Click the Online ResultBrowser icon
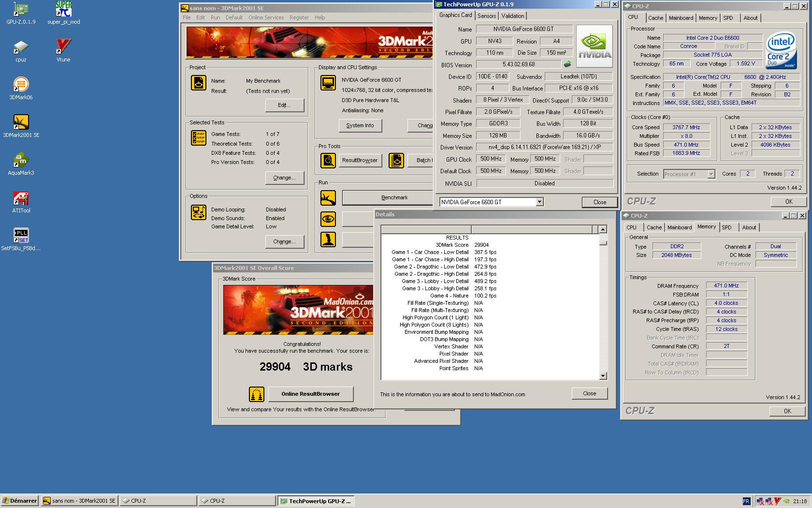This screenshot has width=812, height=508. point(257,394)
